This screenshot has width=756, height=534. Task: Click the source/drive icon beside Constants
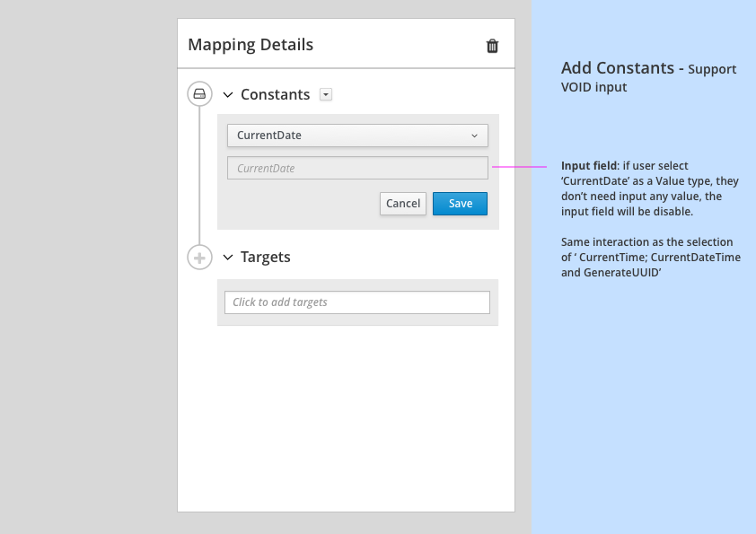point(199,93)
